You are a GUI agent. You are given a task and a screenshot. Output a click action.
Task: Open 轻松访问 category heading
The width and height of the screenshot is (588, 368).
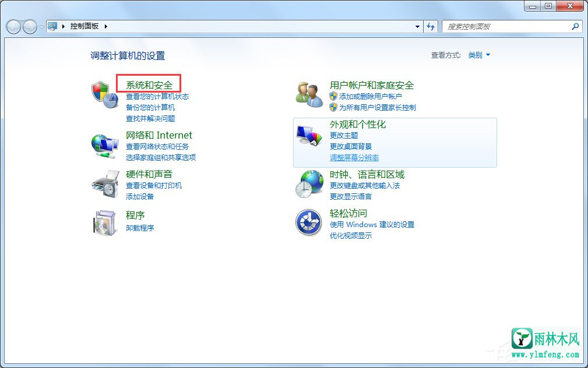(348, 213)
